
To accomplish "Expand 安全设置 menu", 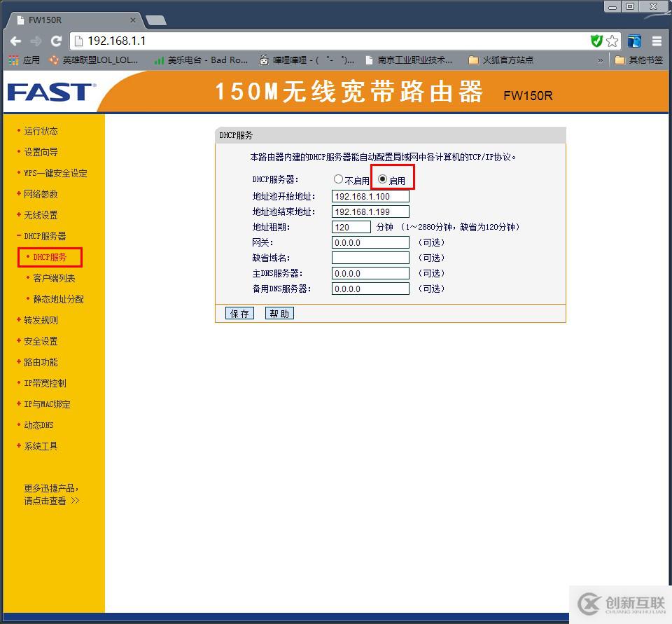I will tap(41, 341).
